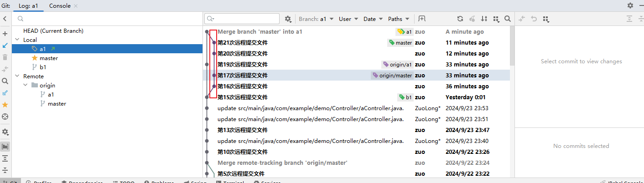Collapse the Local branches tree node

(17, 40)
